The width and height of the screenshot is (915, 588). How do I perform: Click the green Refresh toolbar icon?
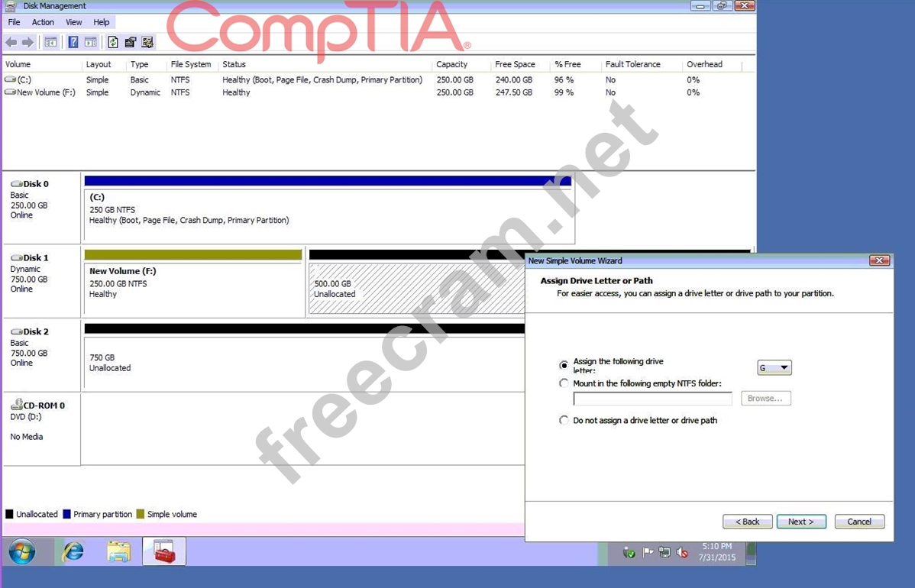(x=113, y=42)
